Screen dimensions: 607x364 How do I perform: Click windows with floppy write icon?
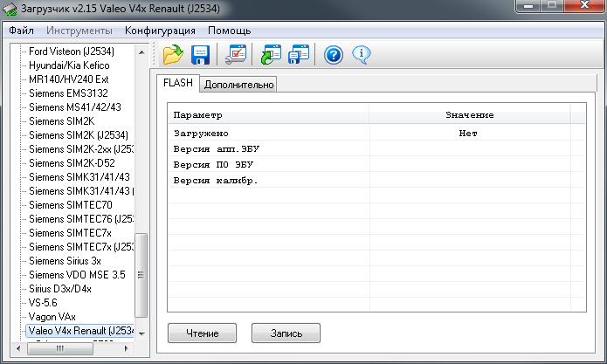(x=299, y=54)
